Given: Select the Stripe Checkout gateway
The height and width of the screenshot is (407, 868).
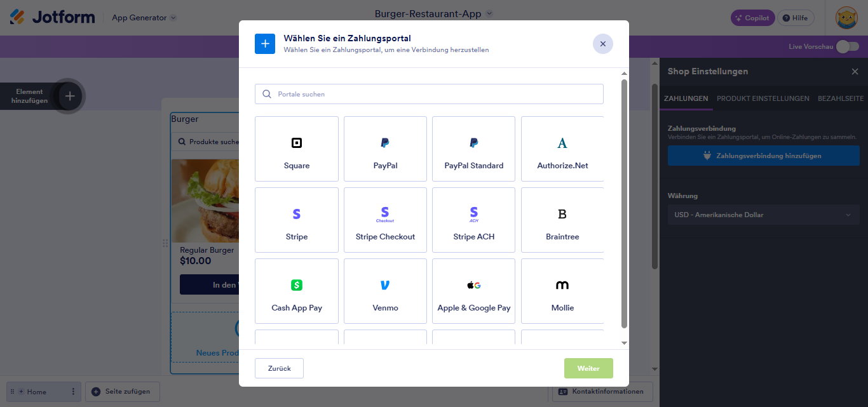Looking at the screenshot, I should pos(385,220).
